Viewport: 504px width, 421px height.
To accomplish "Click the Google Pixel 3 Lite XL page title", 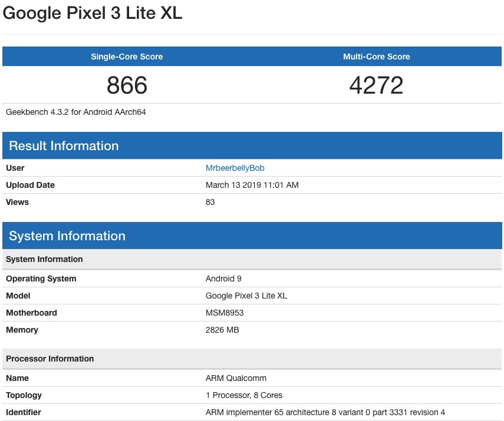I will point(93,13).
